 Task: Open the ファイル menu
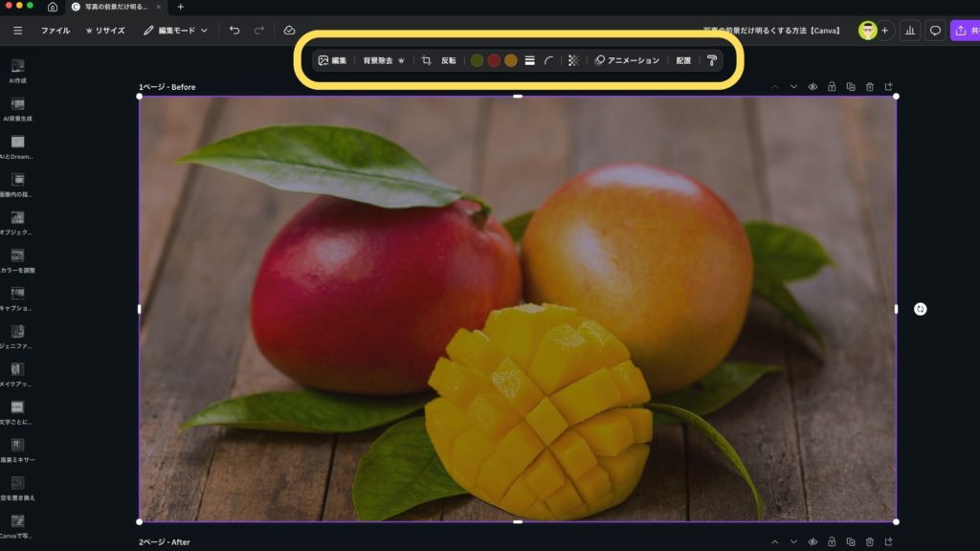click(55, 31)
